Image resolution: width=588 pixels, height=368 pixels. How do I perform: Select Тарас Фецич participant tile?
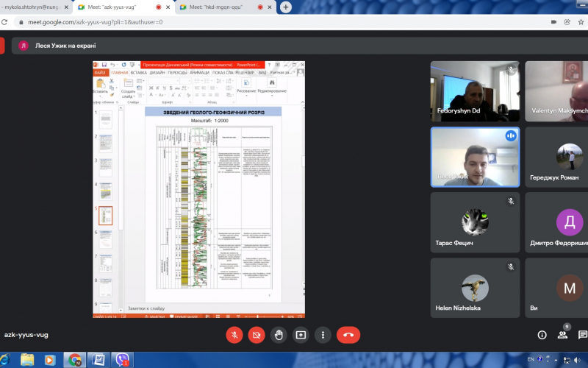(475, 221)
